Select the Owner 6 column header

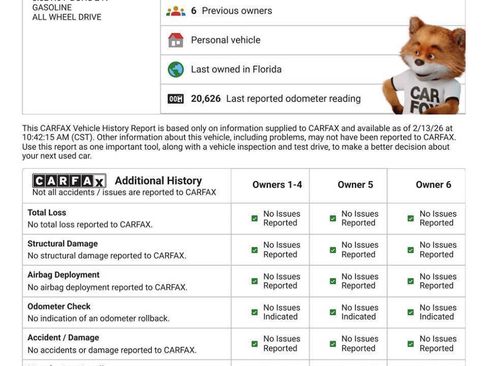pyautogui.click(x=433, y=185)
